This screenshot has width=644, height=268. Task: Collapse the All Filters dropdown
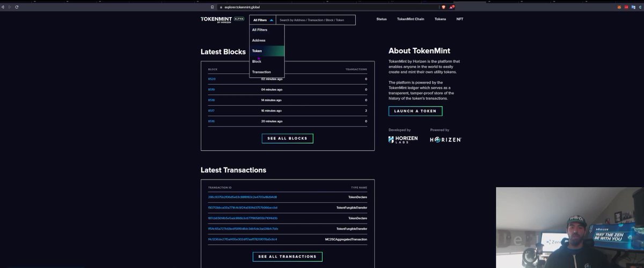point(262,20)
